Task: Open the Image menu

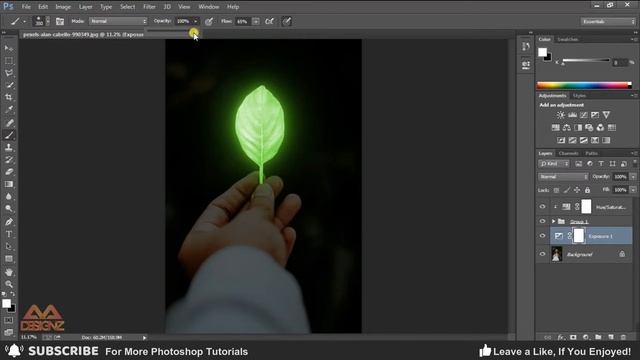Action: click(x=63, y=7)
